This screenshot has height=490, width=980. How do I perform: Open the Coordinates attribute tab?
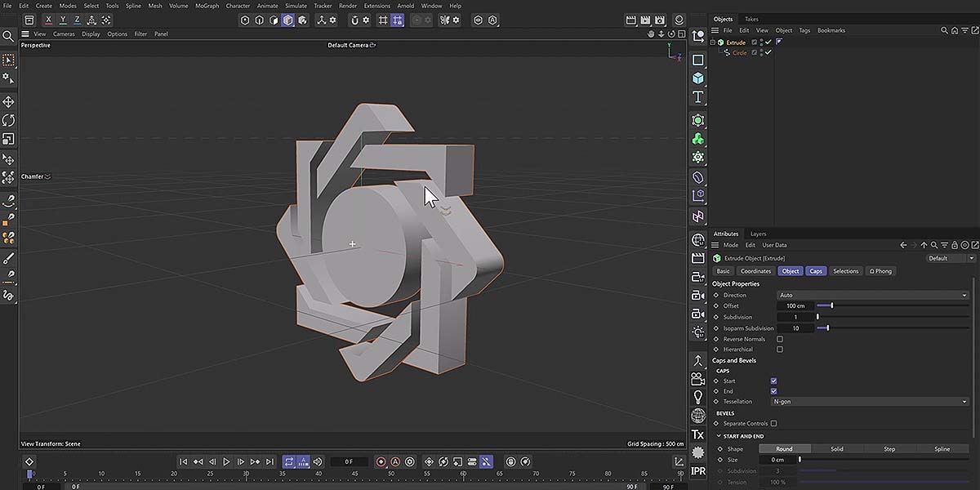point(755,271)
